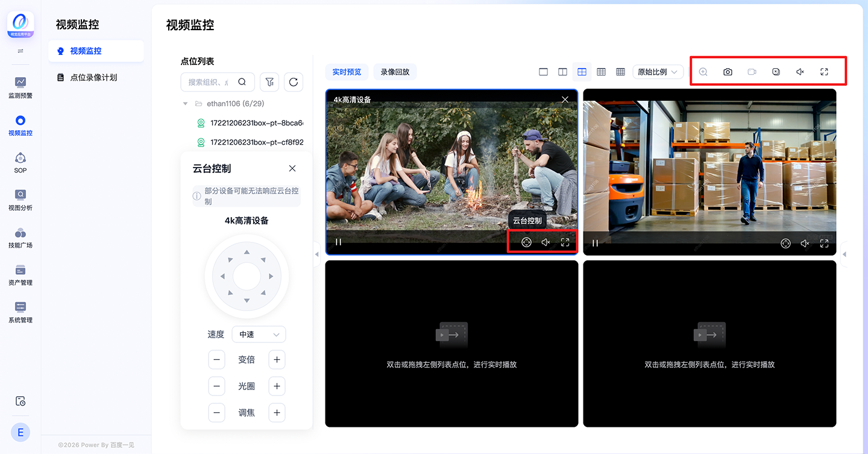Fullscreen the warehouse video pane
This screenshot has width=868, height=454.
[x=824, y=244]
